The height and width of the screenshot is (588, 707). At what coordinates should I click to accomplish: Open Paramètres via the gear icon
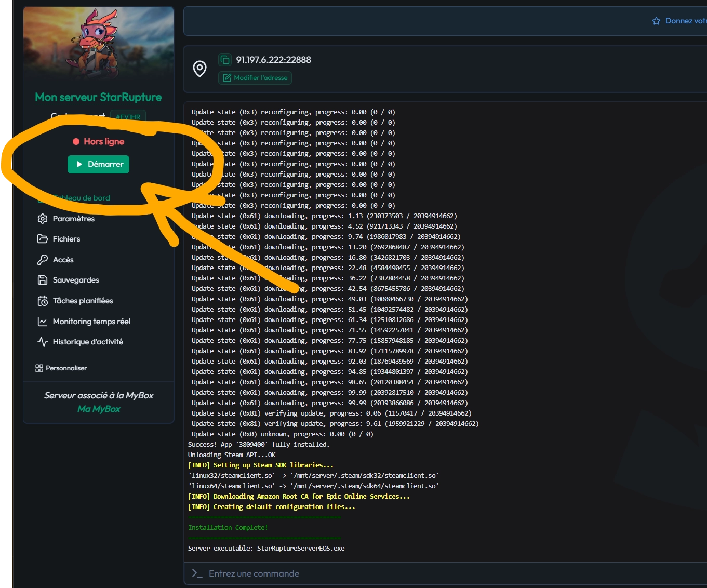43,219
